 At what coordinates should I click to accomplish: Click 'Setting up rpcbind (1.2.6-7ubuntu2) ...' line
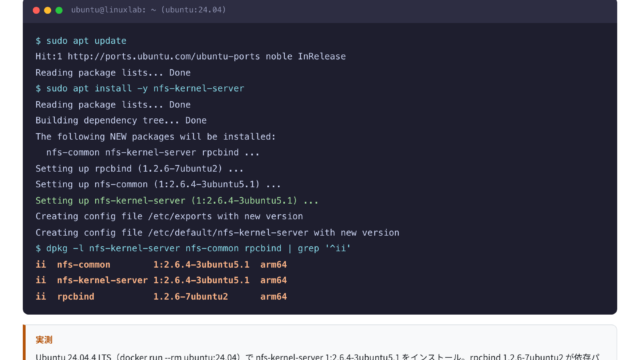tap(139, 169)
